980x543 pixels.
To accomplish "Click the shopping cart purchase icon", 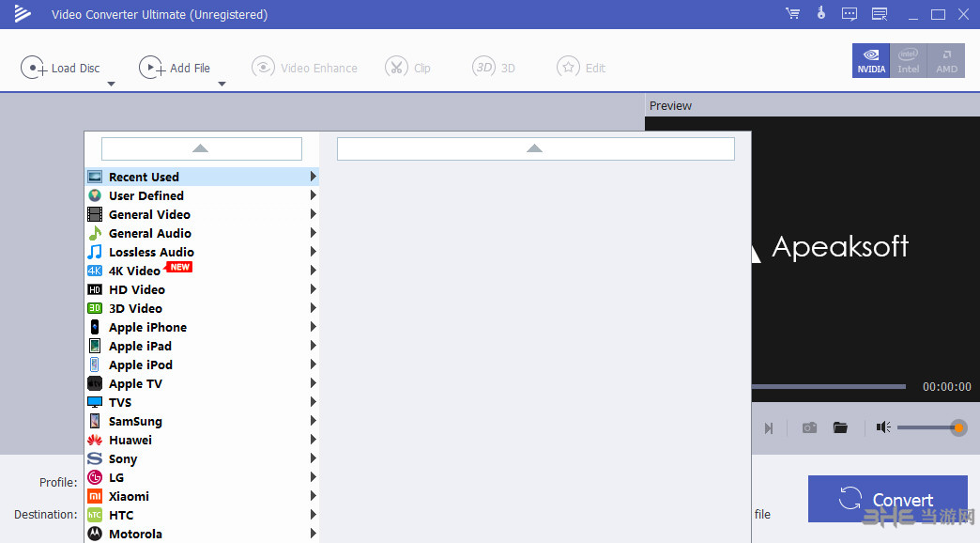I will [792, 14].
